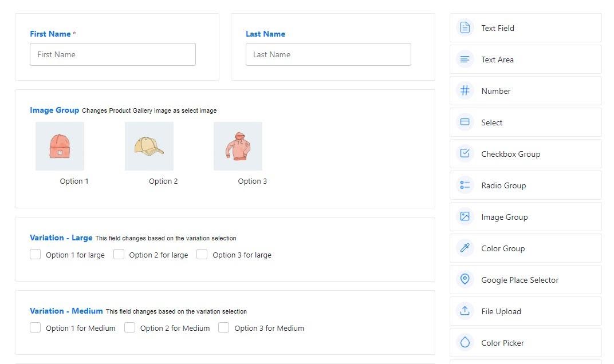Click the Variation - Medium field heading
The image size is (614, 364).
point(66,311)
